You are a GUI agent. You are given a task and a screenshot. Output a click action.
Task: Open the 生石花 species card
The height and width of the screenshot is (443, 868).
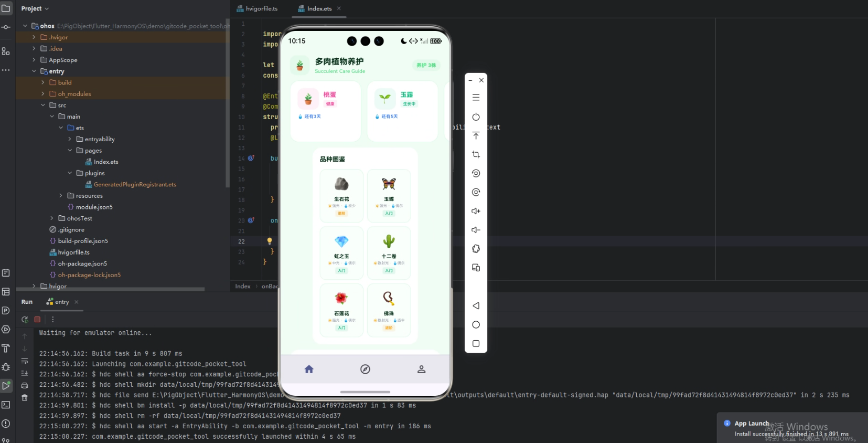[x=341, y=196]
